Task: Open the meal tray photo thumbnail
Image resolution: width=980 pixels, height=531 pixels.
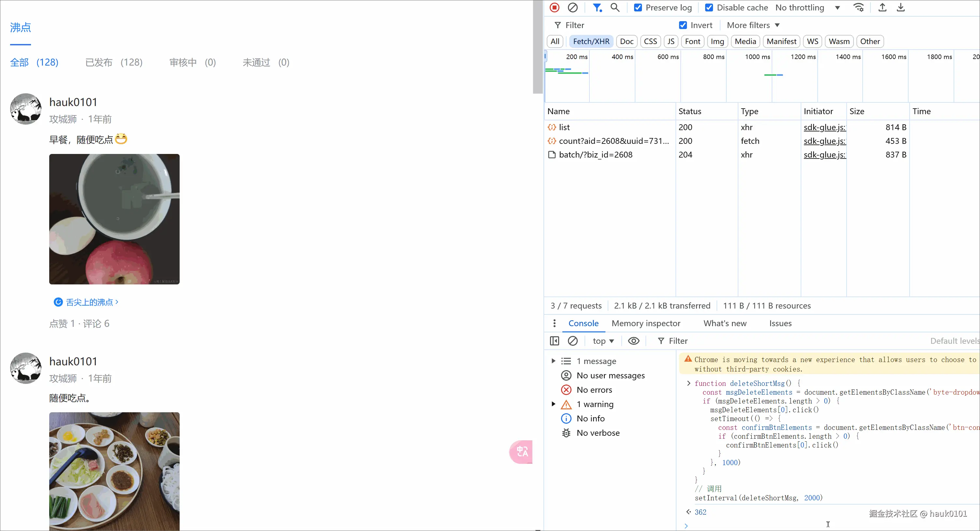Action: pyautogui.click(x=114, y=471)
